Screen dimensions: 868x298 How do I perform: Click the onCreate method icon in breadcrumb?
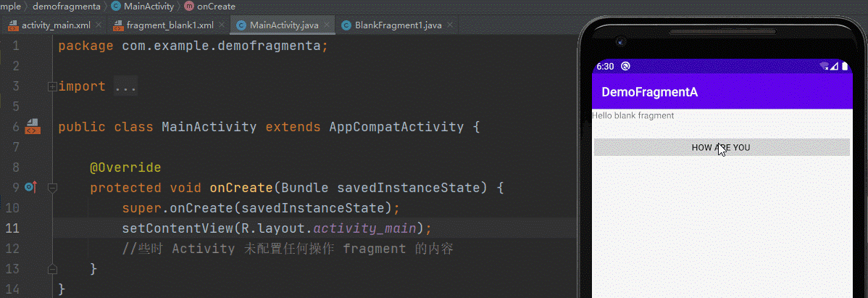189,7
